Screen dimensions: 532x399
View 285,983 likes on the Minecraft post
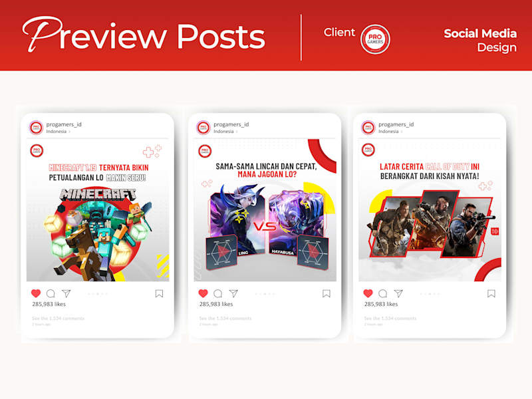[49, 304]
